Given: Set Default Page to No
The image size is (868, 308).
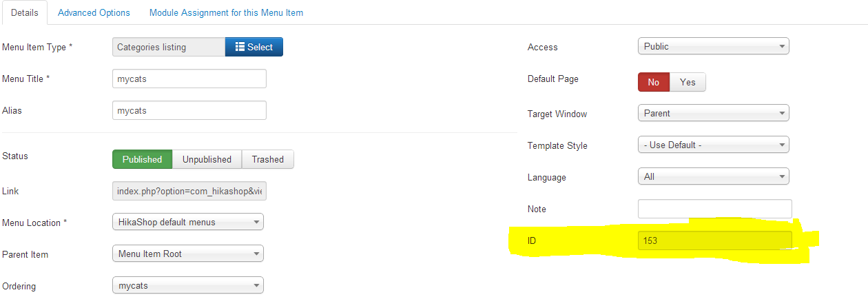Looking at the screenshot, I should [653, 82].
